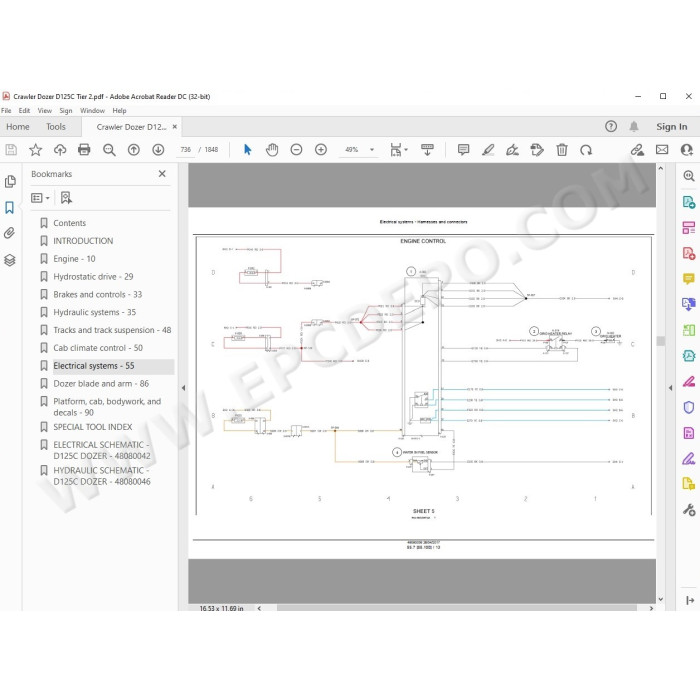Viewport: 700px width, 700px height.
Task: Send the file by email envelope icon
Action: (x=662, y=150)
